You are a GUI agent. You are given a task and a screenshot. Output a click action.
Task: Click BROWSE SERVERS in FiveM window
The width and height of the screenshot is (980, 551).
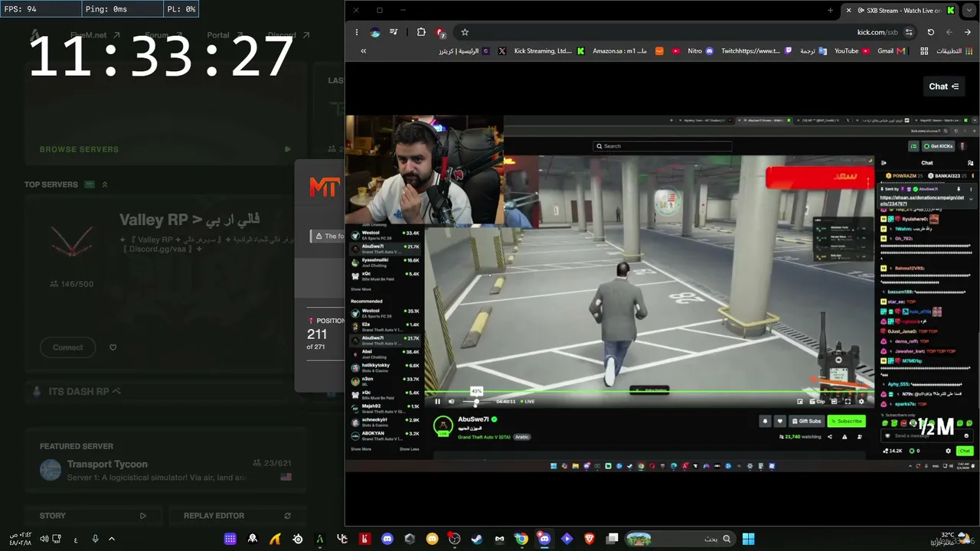coord(79,149)
